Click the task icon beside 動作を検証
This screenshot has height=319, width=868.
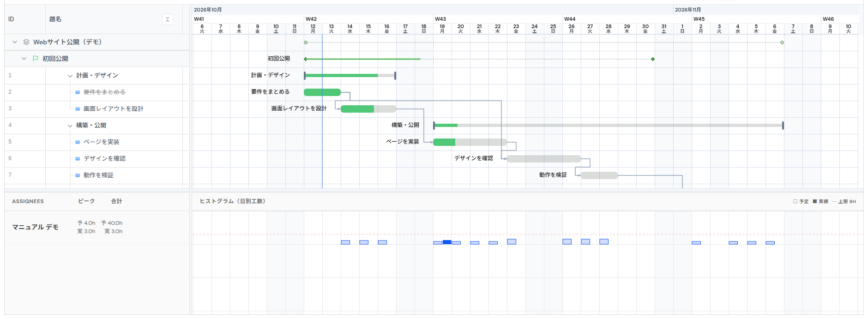[78, 175]
